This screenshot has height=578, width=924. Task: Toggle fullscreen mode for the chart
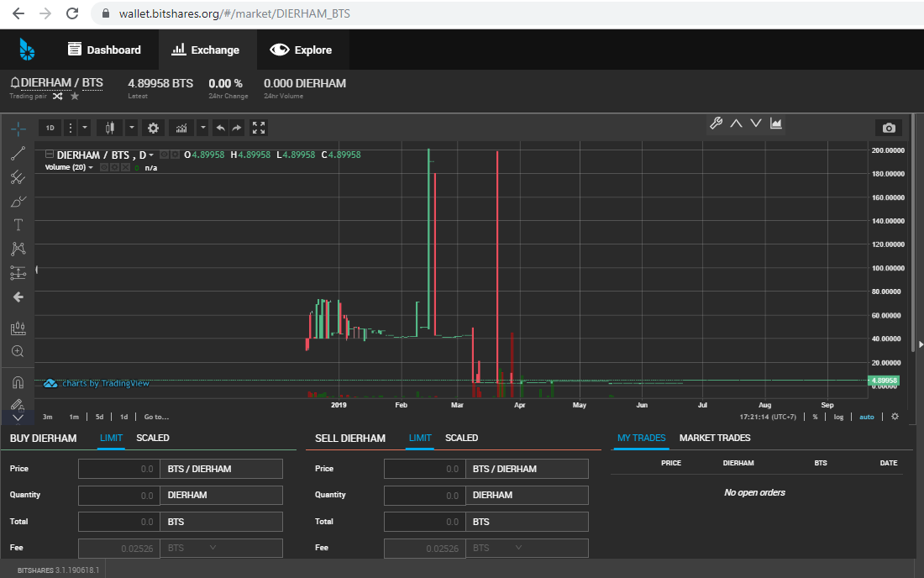click(259, 128)
